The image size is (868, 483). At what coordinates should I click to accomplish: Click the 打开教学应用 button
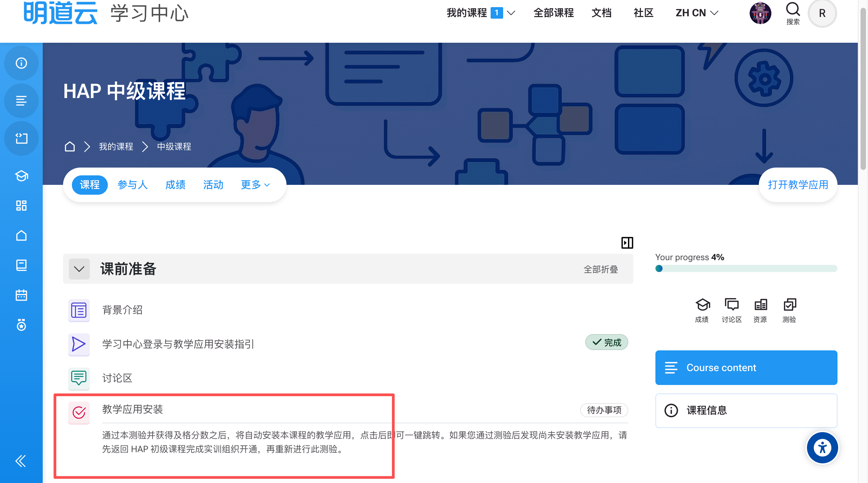click(x=797, y=185)
